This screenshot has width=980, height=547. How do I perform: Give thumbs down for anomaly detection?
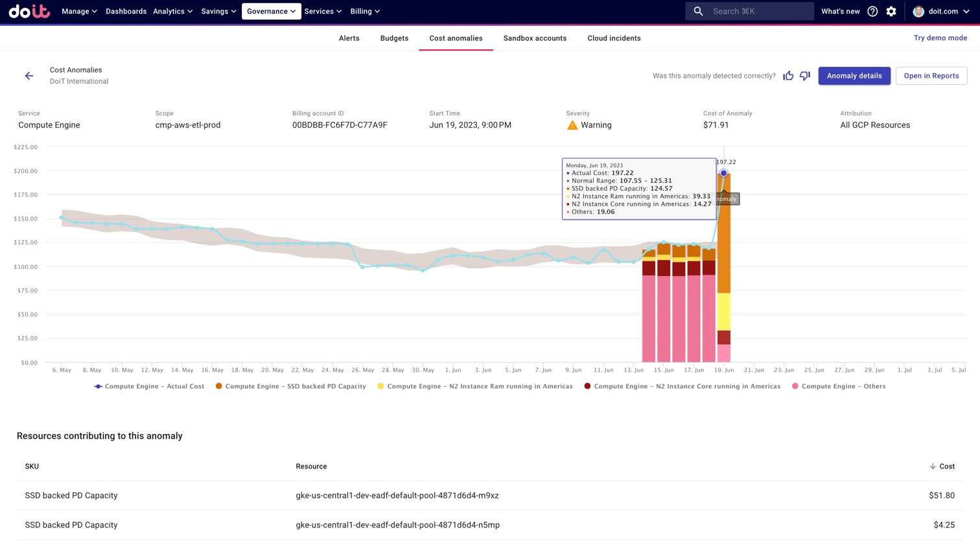pyautogui.click(x=804, y=76)
